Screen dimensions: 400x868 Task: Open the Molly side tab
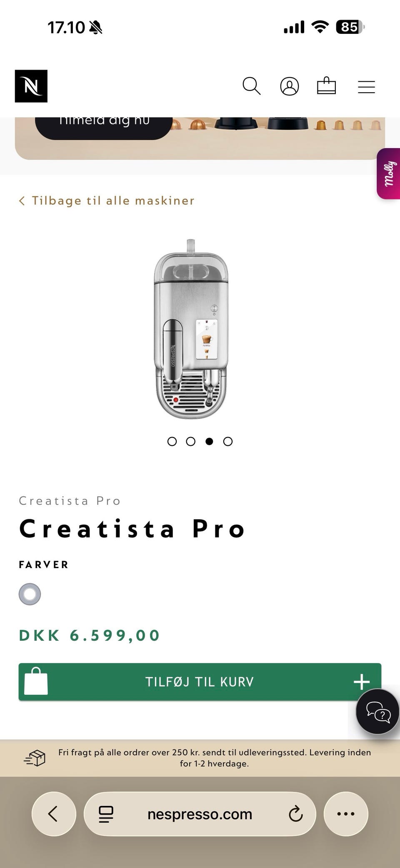[389, 174]
